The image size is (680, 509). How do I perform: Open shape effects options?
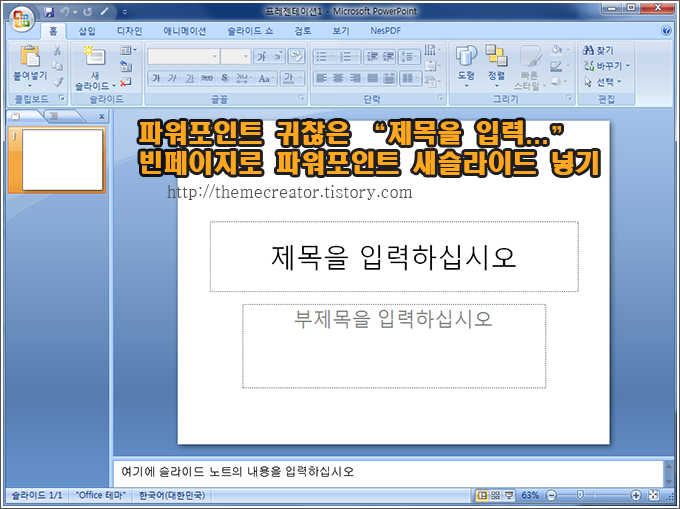pyautogui.click(x=560, y=82)
